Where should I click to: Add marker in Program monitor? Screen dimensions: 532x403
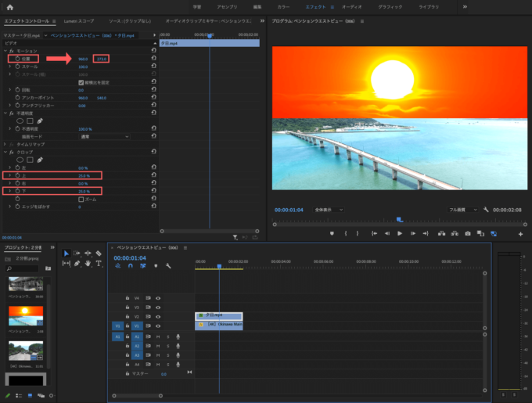pyautogui.click(x=332, y=233)
